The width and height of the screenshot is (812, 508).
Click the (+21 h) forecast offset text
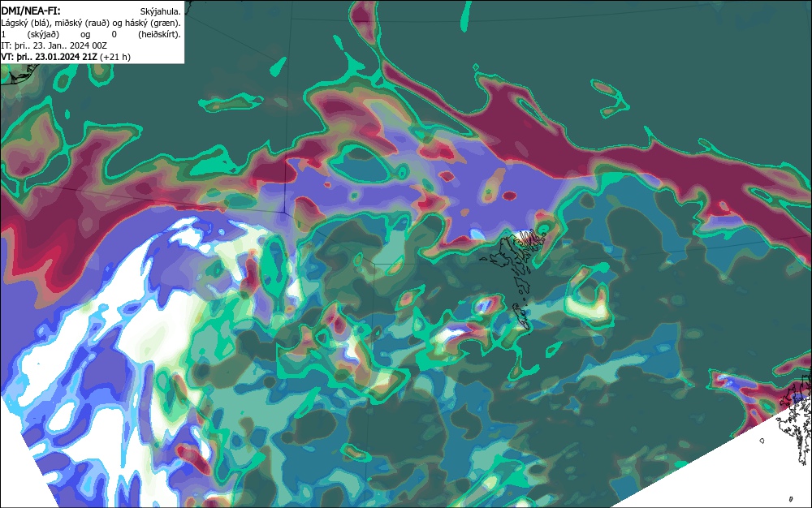115,57
